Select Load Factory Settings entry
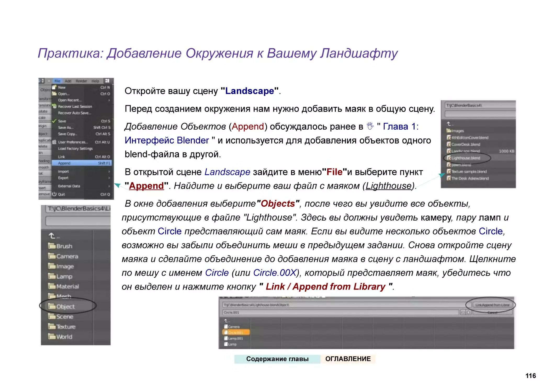This screenshot has width=555, height=392. point(82,148)
